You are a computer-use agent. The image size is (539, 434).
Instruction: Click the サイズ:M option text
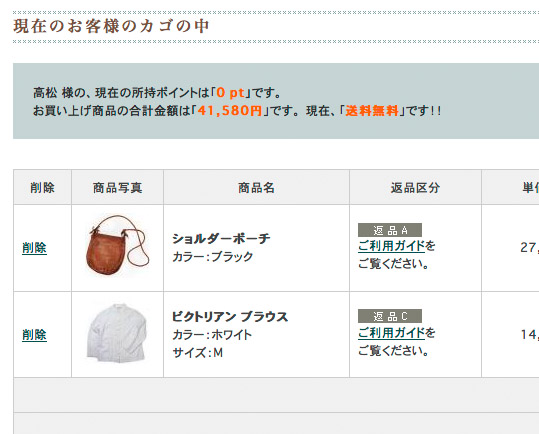pos(197,353)
